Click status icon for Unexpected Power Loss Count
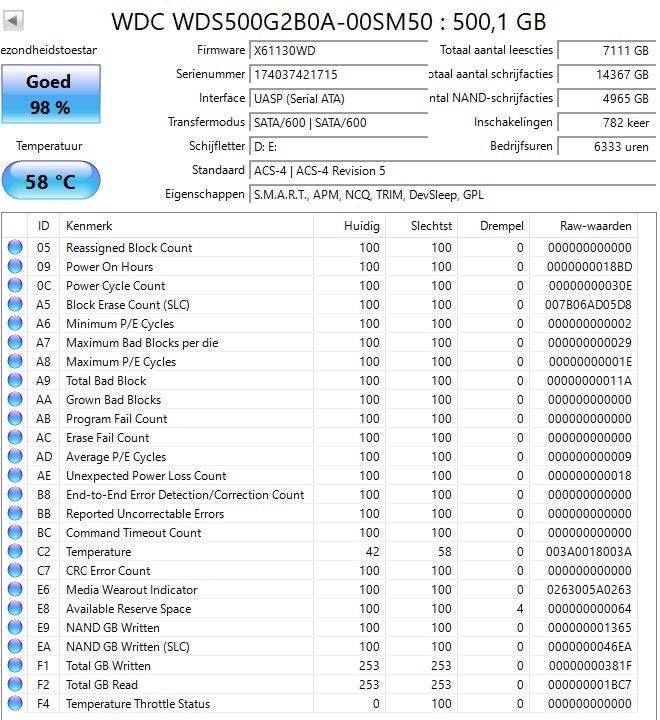This screenshot has height=720, width=660. [x=15, y=476]
